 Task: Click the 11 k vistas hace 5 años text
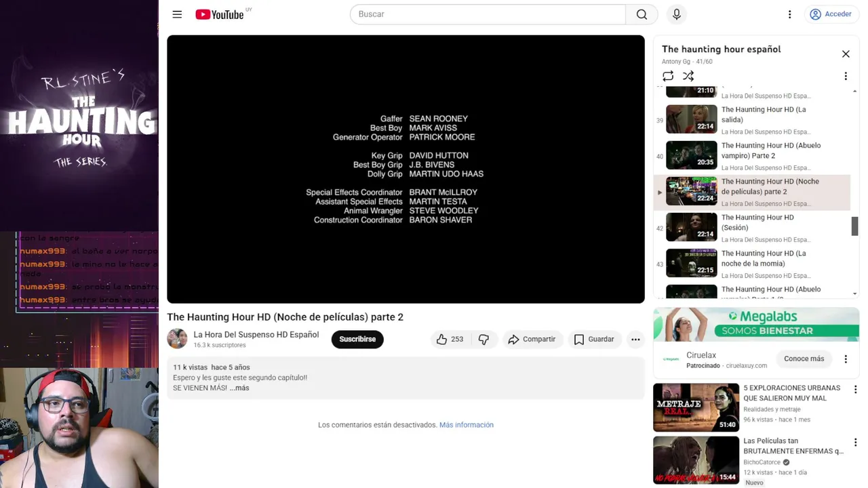coord(212,367)
